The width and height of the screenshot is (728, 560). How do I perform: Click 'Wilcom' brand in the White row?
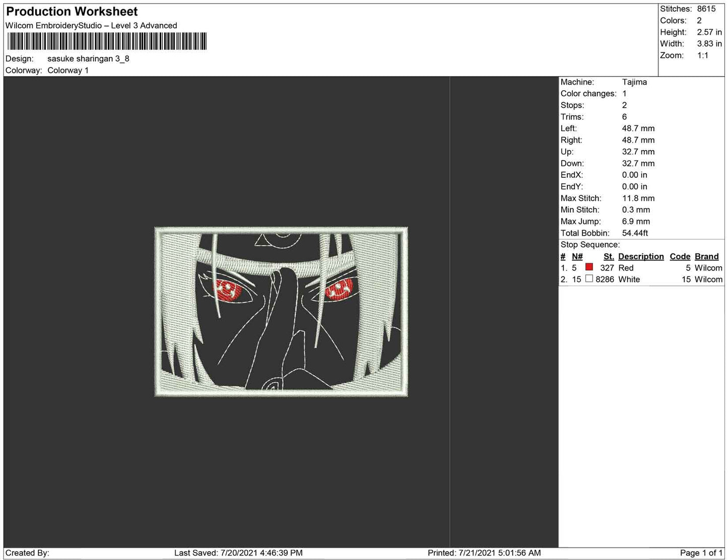708,279
